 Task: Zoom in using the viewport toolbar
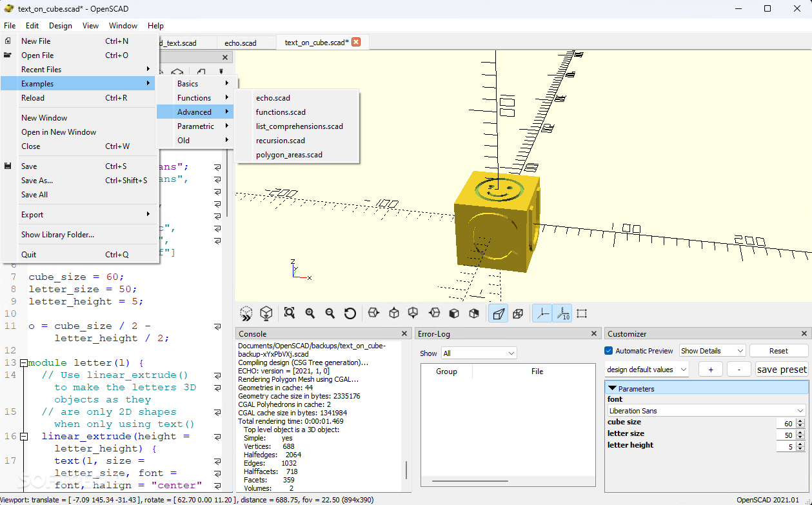coord(310,313)
